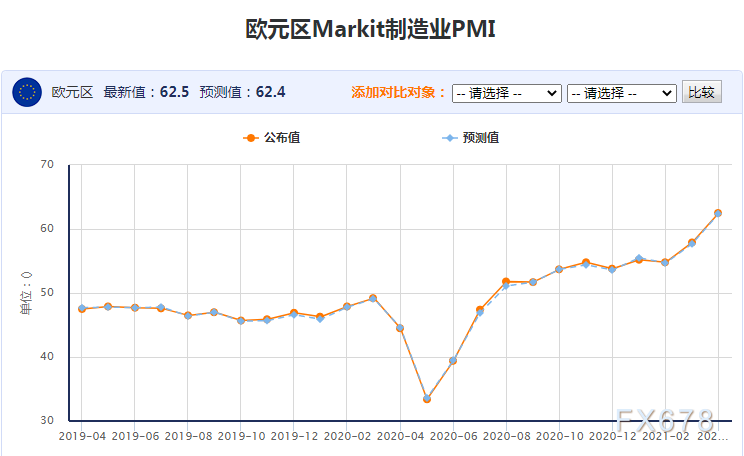Click the latest data point at 62.5
744x456 pixels.
pyautogui.click(x=718, y=213)
